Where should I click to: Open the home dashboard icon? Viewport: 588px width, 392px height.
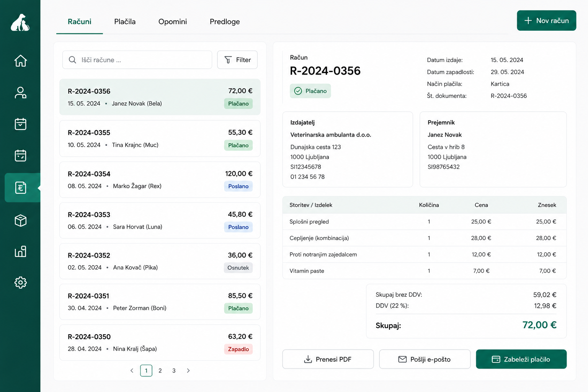[21, 60]
